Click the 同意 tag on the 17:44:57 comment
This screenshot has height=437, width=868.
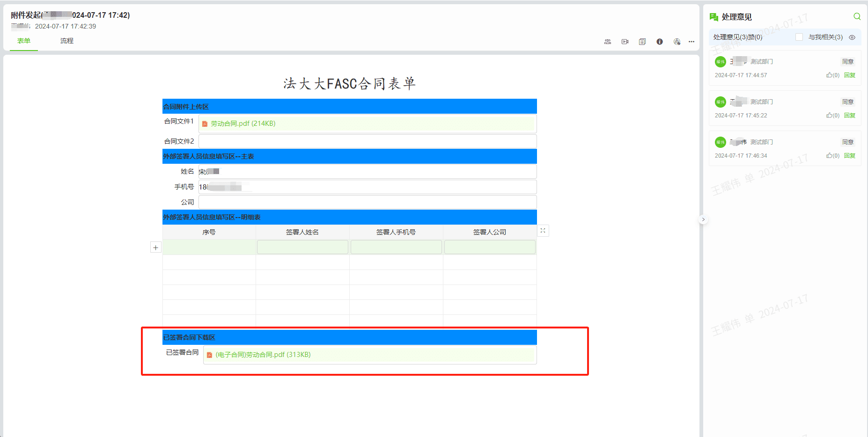[x=848, y=62]
